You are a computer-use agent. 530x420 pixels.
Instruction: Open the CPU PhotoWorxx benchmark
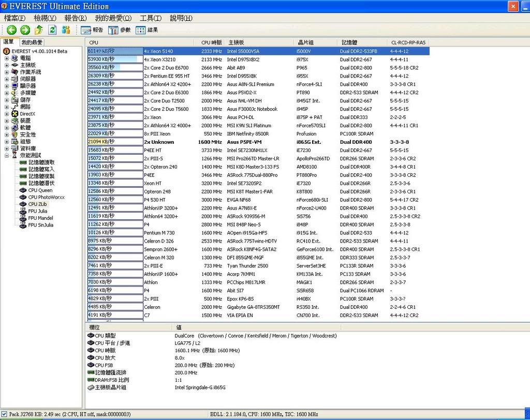[46, 197]
